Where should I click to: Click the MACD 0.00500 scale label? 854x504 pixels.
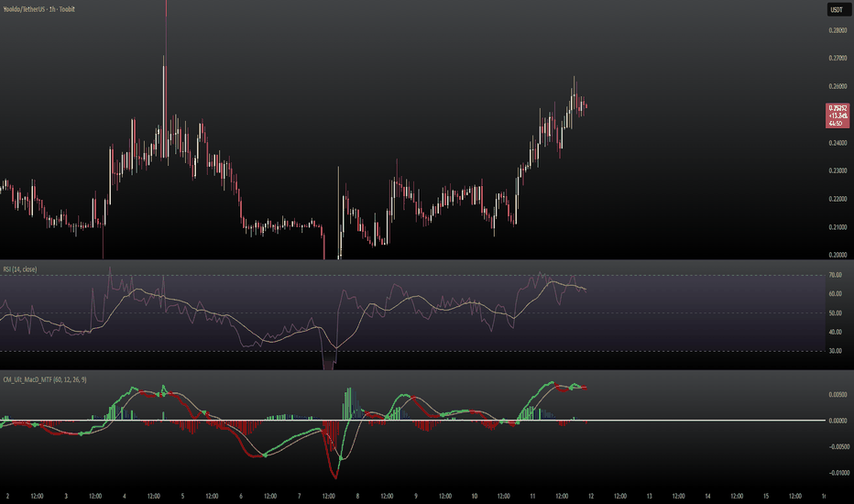838,394
